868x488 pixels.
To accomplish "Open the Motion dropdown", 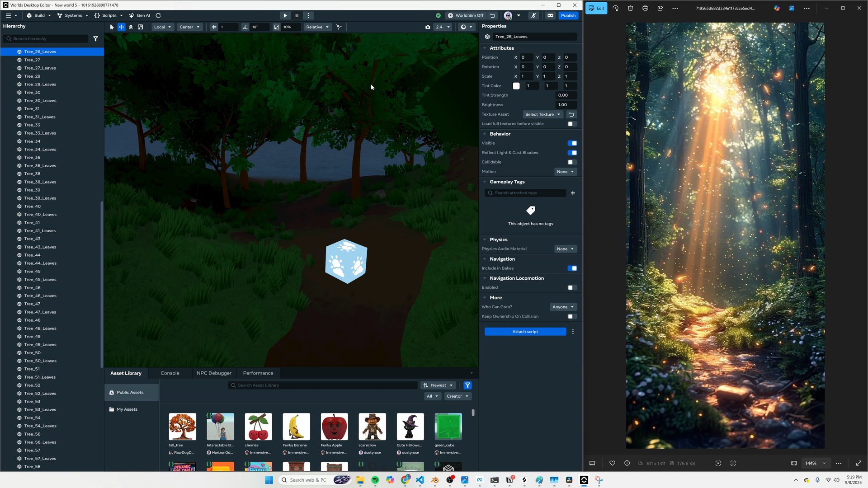I will click(565, 172).
